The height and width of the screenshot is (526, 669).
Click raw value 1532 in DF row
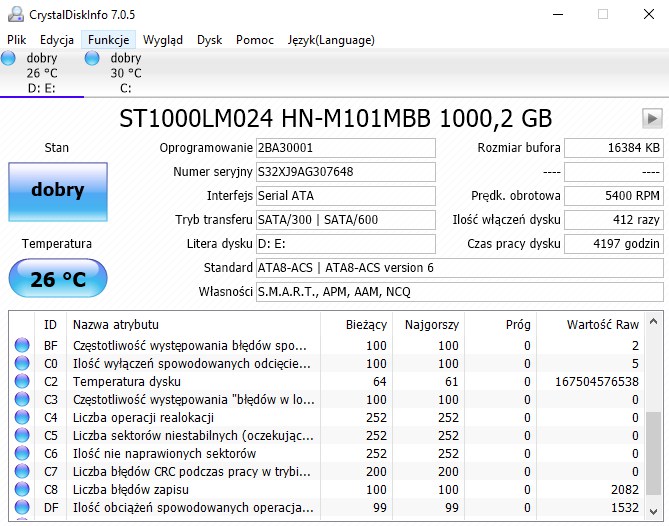click(625, 507)
